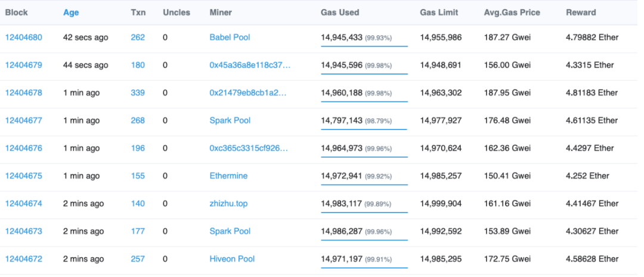Open block 12404679 link
The width and height of the screenshot is (644, 277).
(23, 65)
